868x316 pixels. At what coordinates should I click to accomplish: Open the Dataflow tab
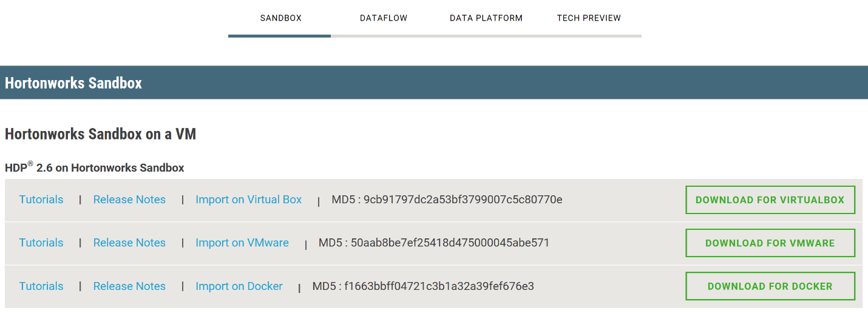tap(383, 18)
